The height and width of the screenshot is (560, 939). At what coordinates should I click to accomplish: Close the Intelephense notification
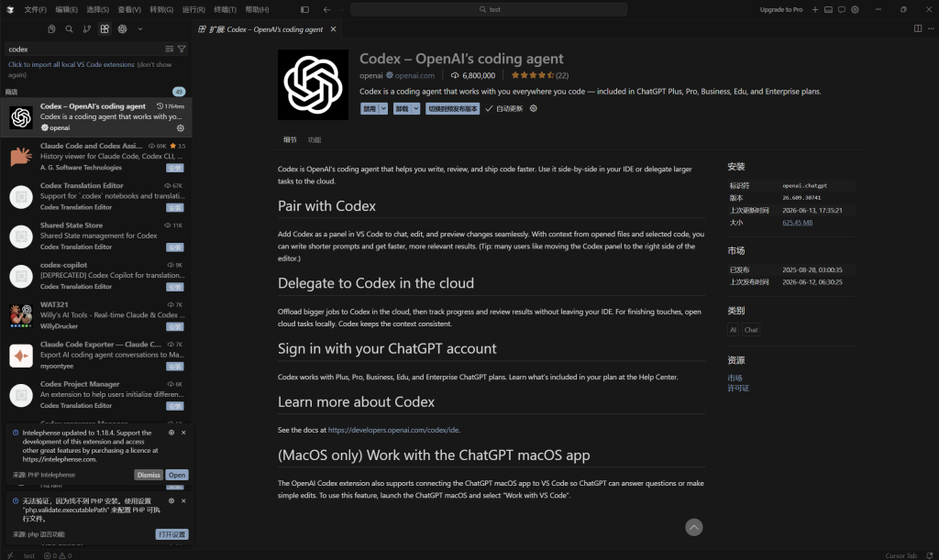click(x=183, y=433)
